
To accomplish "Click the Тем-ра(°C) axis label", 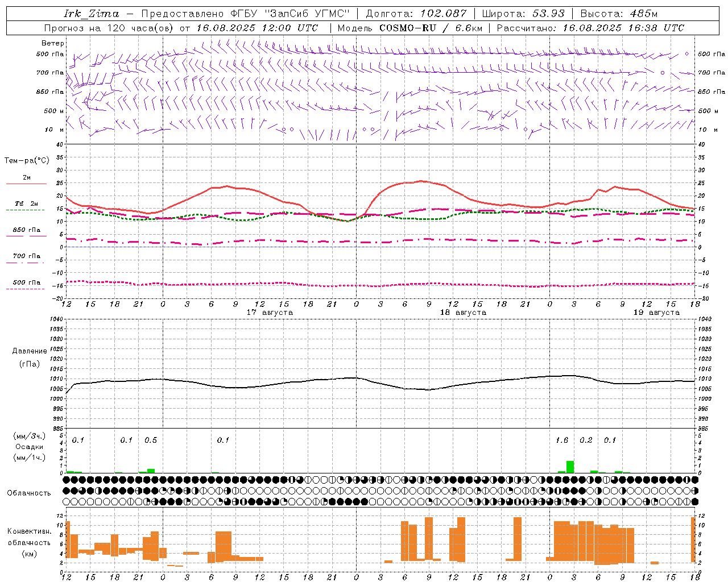I will 27,161.
